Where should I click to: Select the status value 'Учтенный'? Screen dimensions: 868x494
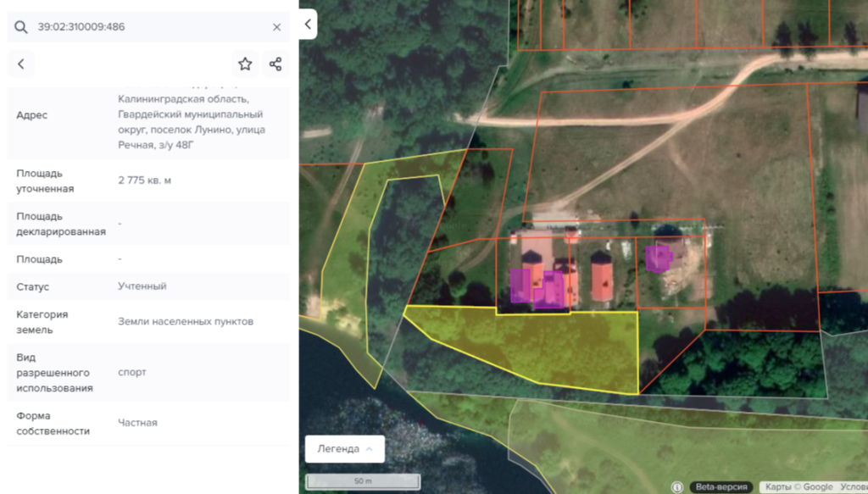click(142, 286)
